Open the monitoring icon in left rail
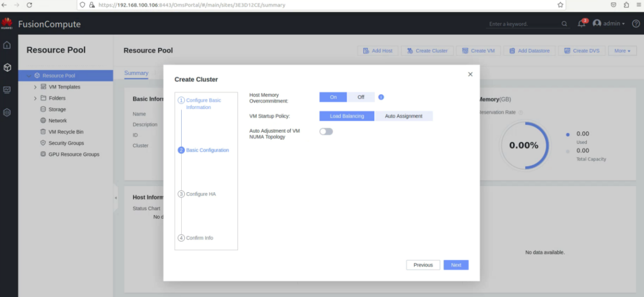Image resolution: width=644 pixels, height=297 pixels. 7,90
